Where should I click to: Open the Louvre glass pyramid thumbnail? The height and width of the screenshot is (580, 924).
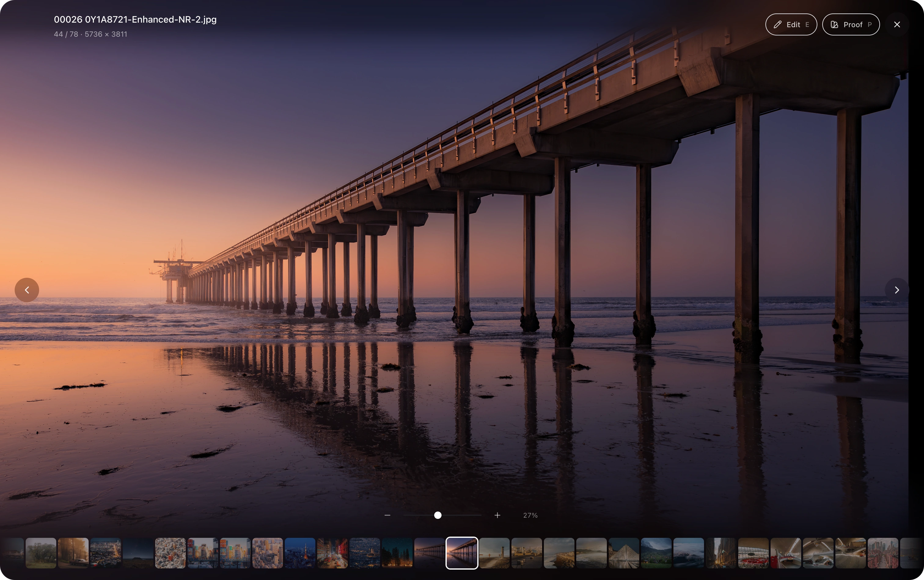624,553
